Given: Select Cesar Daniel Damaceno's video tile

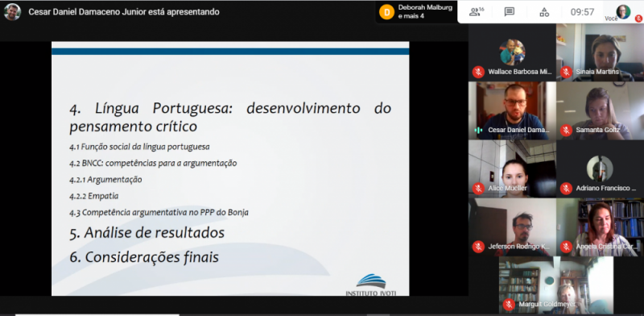Looking at the screenshot, I should pos(512,110).
